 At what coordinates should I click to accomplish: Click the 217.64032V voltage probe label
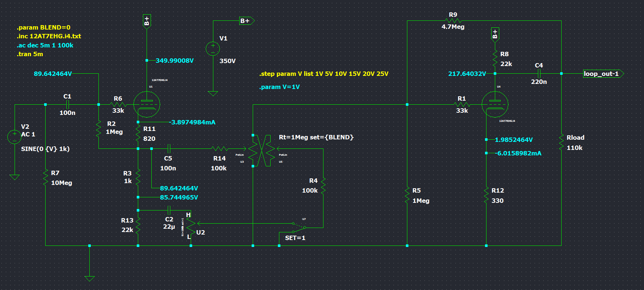[467, 74]
